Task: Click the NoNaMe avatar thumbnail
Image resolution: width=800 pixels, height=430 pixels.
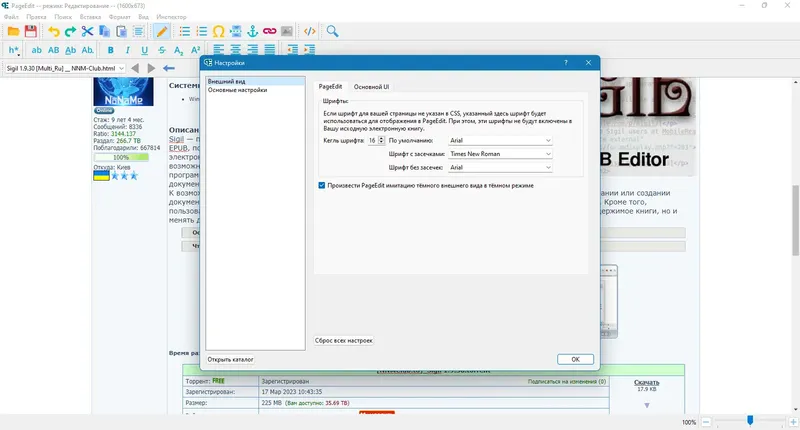Action: (x=123, y=92)
